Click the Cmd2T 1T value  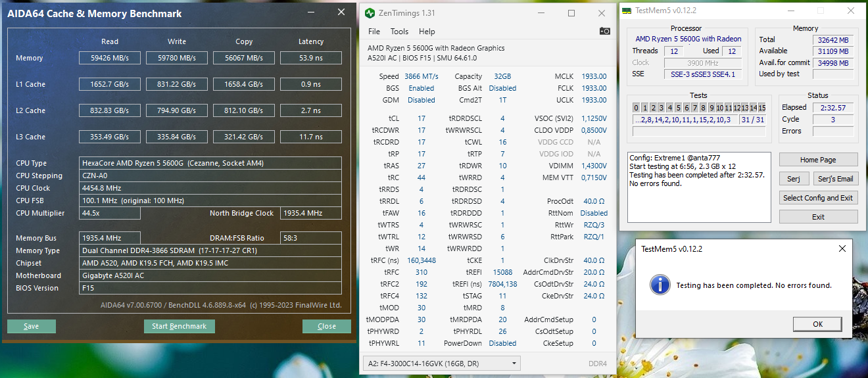(x=502, y=100)
